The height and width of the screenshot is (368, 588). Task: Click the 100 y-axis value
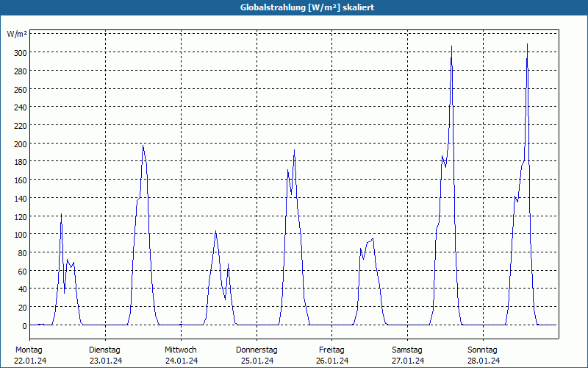coord(20,235)
